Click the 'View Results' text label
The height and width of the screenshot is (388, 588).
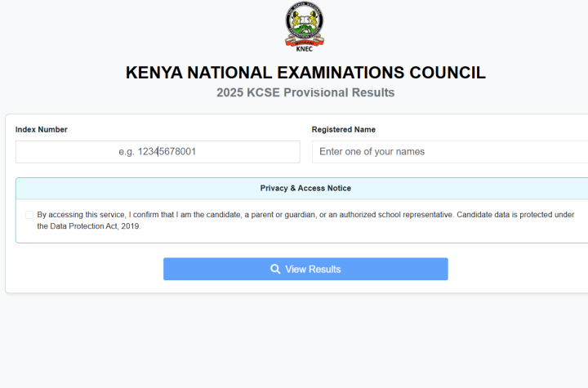coord(313,270)
